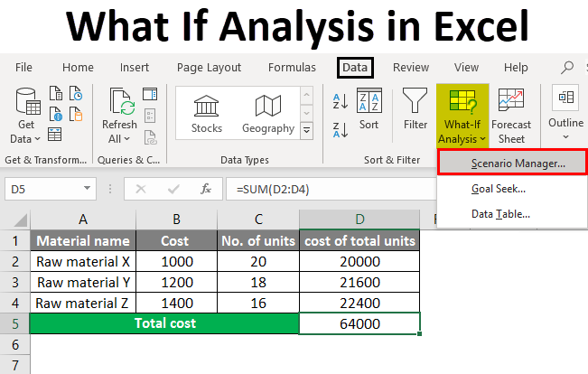Select the Stocks data type
This screenshot has width=588, height=374.
tap(206, 113)
